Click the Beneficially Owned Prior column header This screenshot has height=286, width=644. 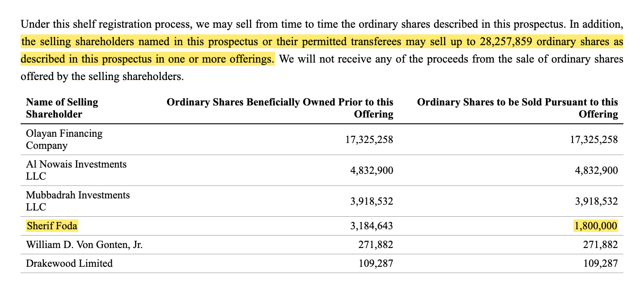point(280,108)
